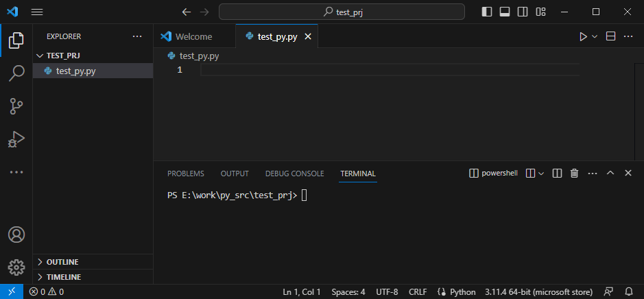Screen dimensions: 644x299
Task: Open test_py.py in the Explorer tree
Action: (93, 71)
